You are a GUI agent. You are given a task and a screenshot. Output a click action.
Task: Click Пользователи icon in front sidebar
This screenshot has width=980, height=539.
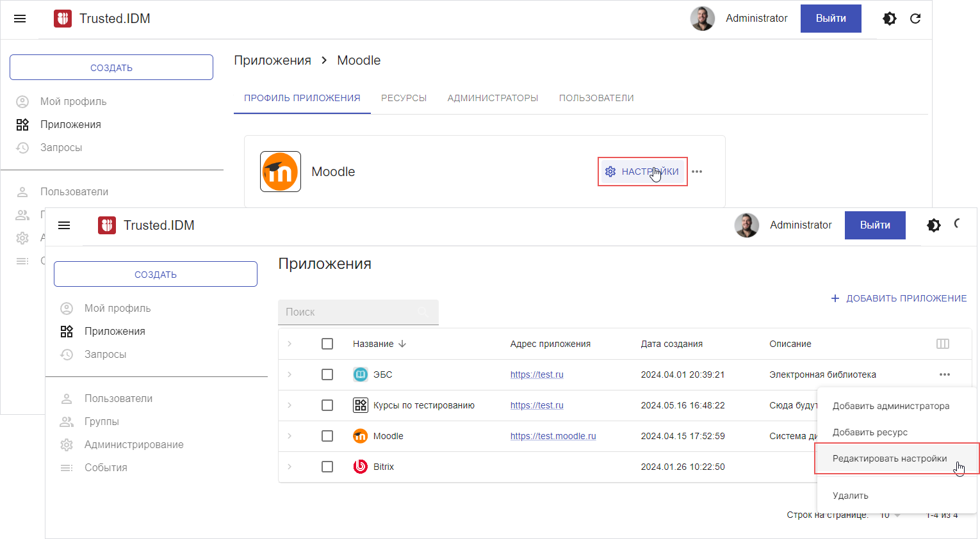click(67, 399)
